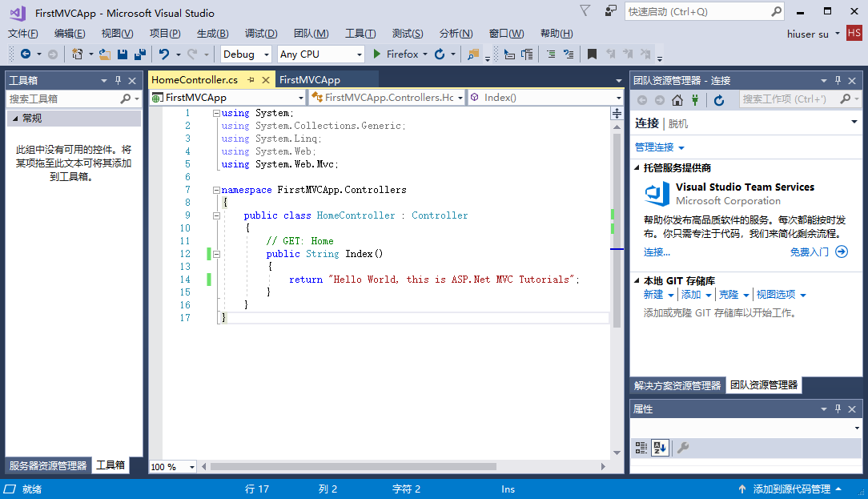Toggle alphabetical sort in the 属性 panel
The image size is (868, 499).
[x=660, y=448]
